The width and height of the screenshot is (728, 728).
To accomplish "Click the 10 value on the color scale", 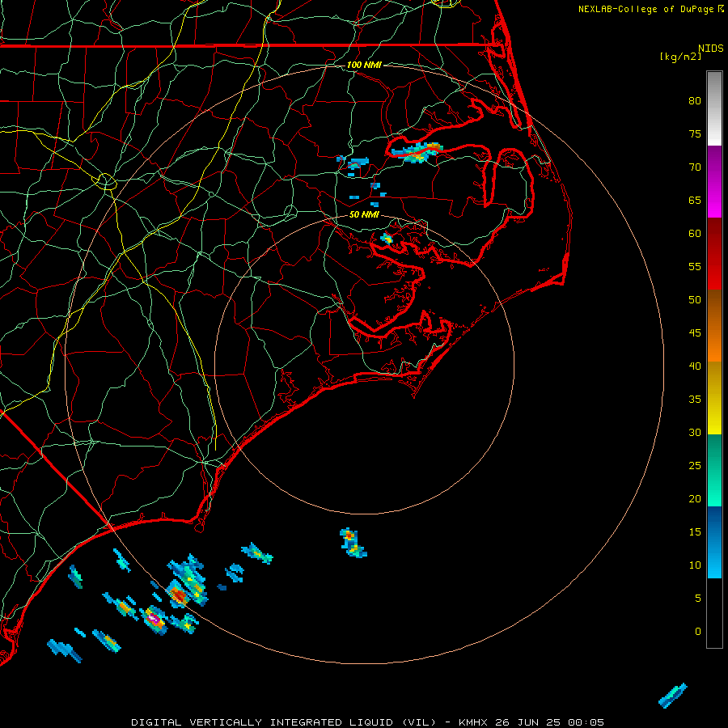I will pyautogui.click(x=695, y=565).
